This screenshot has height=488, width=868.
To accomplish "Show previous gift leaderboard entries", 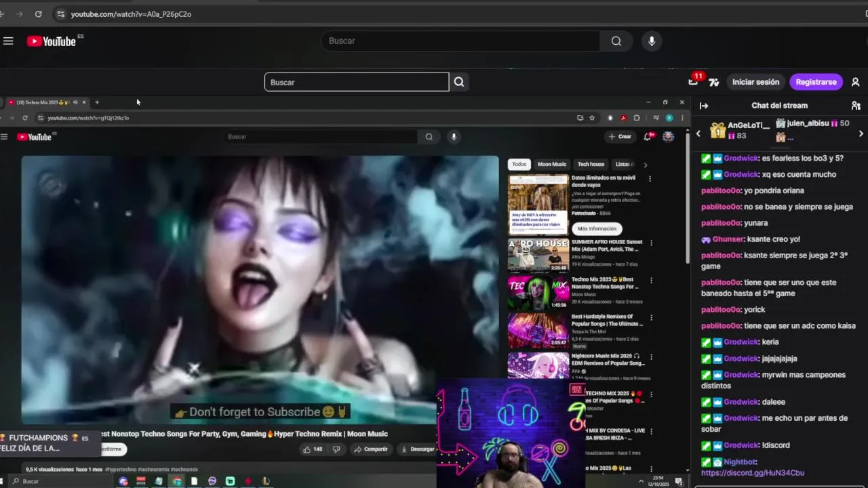I will point(698,134).
